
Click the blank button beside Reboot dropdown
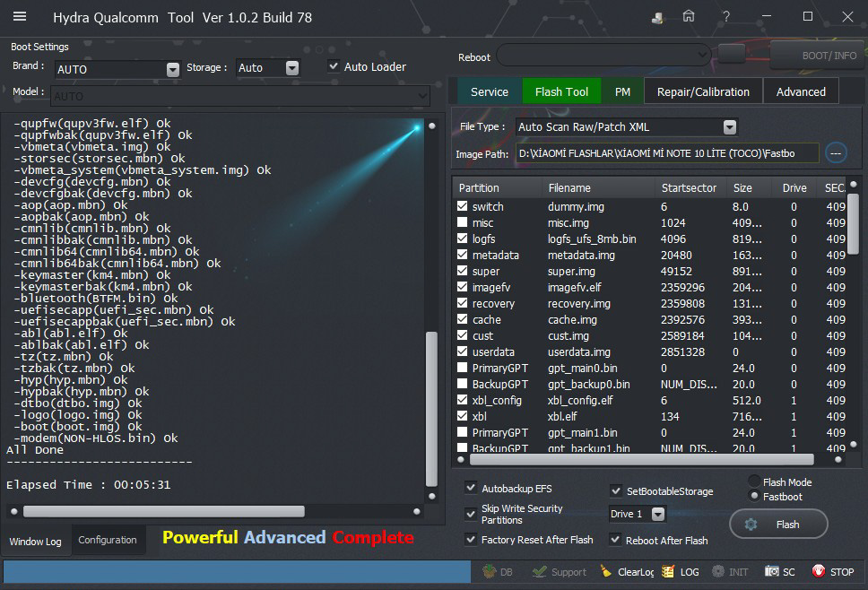tap(732, 54)
